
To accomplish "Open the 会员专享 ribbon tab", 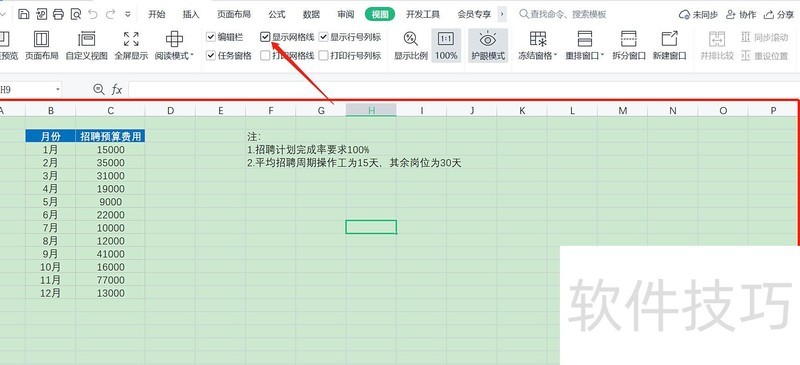I will (474, 14).
